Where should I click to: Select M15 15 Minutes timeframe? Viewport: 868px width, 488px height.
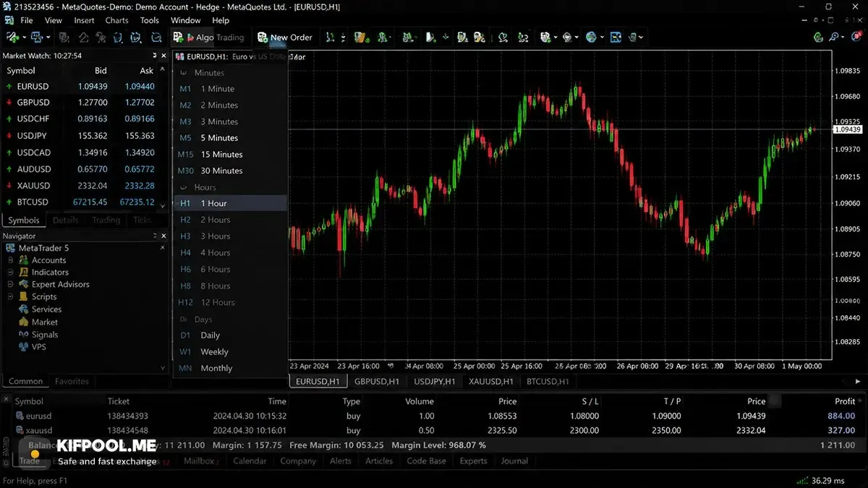[x=230, y=154]
